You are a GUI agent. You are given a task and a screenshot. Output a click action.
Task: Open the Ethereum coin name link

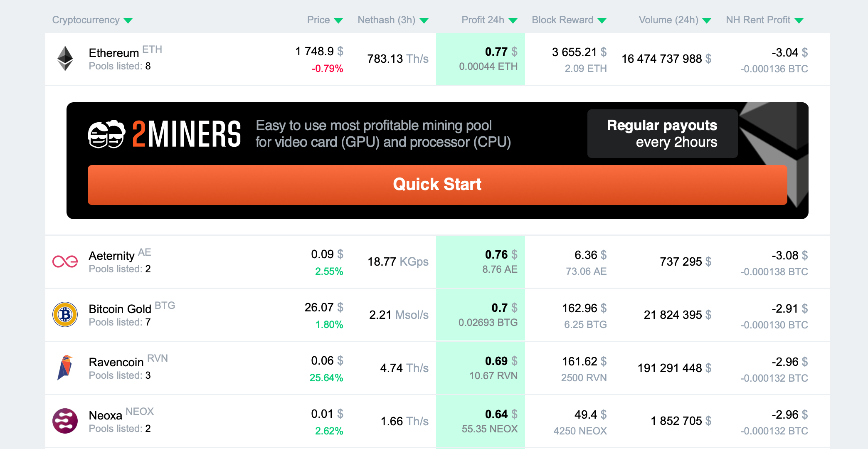114,53
